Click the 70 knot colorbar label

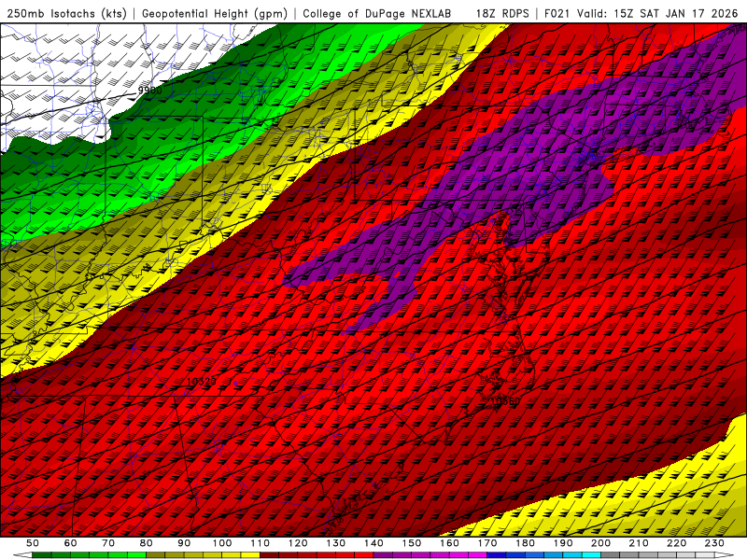coord(108,543)
